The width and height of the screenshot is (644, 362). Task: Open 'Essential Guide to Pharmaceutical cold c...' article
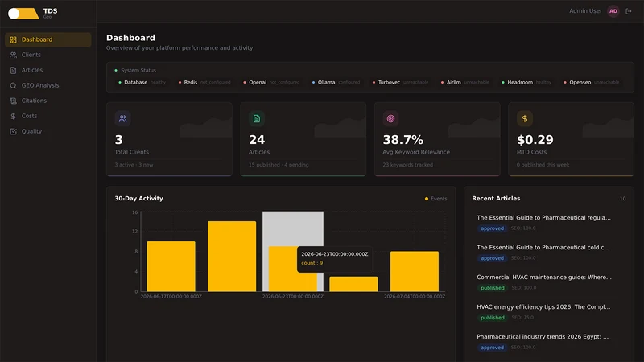click(543, 248)
